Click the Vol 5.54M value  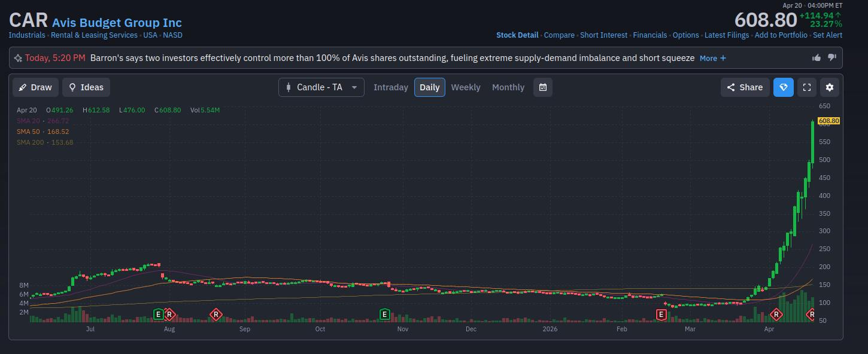coord(205,110)
